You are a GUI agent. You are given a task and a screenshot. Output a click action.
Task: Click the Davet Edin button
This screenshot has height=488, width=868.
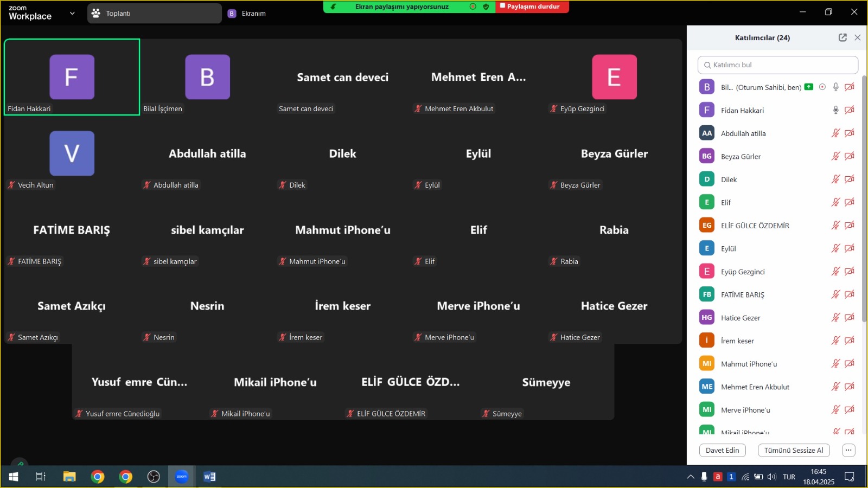tap(722, 450)
